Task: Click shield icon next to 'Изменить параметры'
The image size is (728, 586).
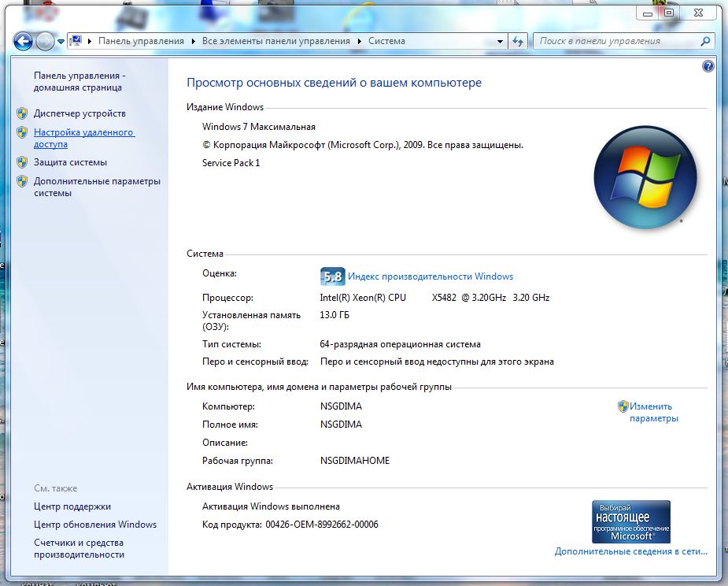Action: click(x=623, y=406)
